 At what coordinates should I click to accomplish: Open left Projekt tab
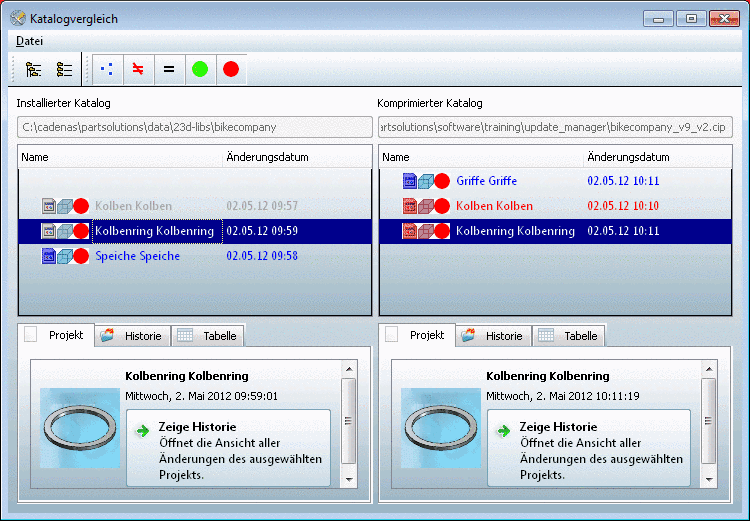coord(56,335)
